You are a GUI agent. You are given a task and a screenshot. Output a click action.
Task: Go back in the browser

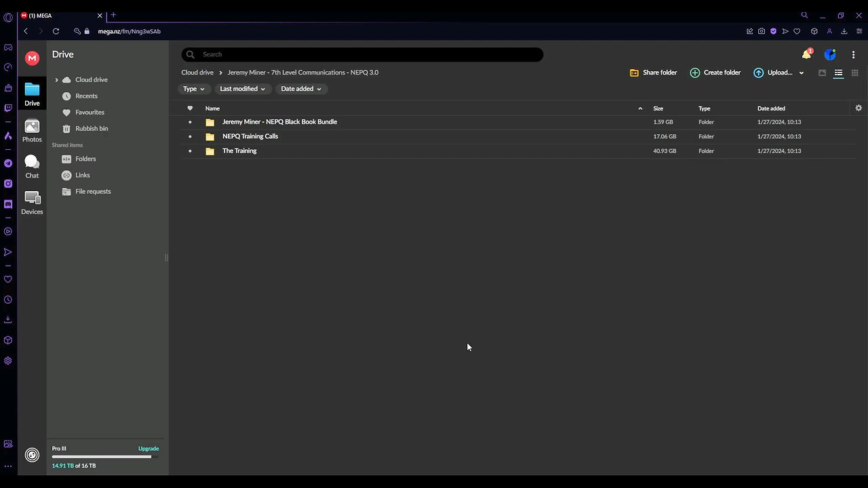pos(26,31)
